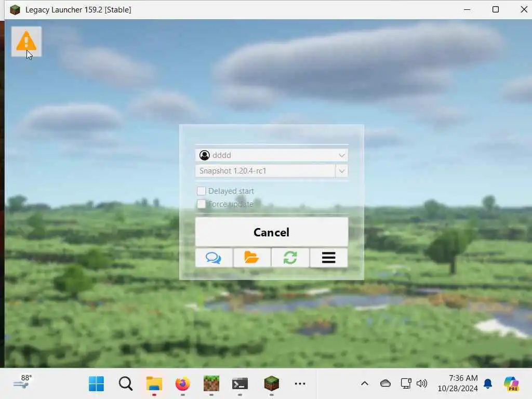Open notifications bell icon

point(488,383)
